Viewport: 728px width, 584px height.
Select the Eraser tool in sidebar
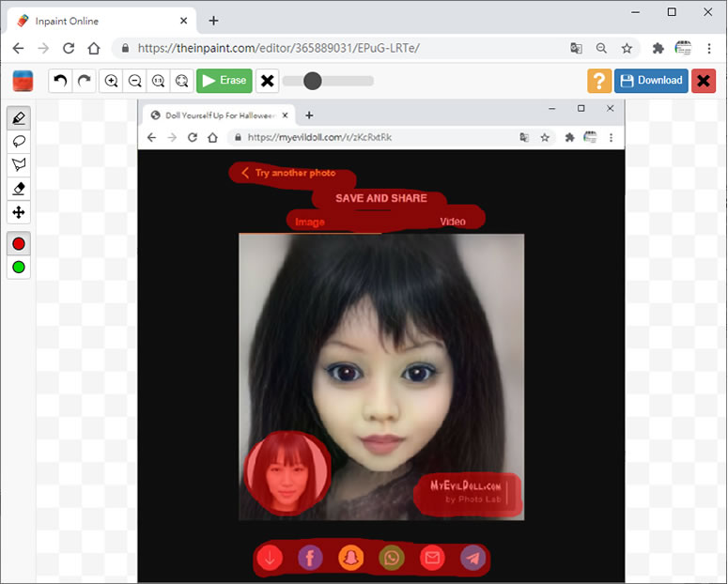pyautogui.click(x=18, y=189)
